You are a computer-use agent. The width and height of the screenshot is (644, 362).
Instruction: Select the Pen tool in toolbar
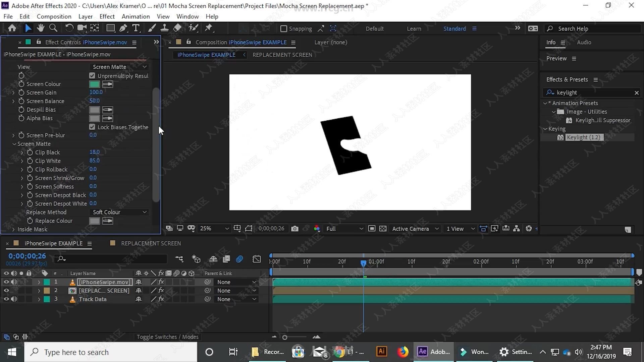[x=123, y=28]
